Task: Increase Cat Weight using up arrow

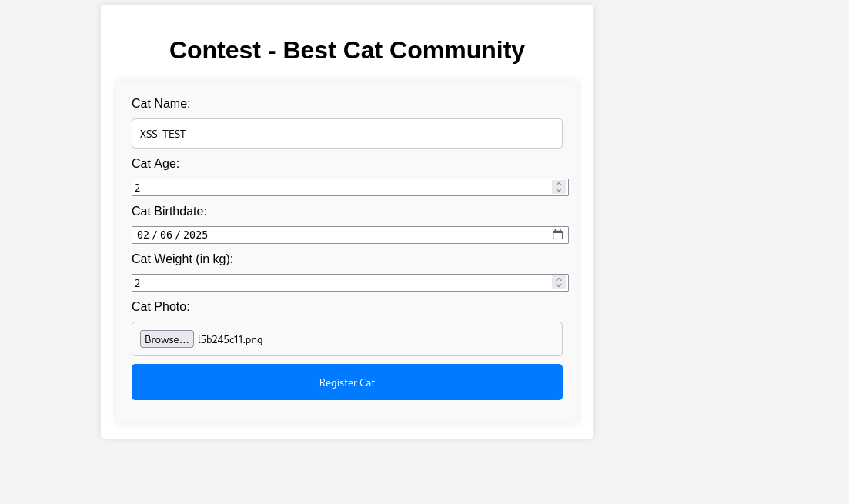Action: pos(559,279)
